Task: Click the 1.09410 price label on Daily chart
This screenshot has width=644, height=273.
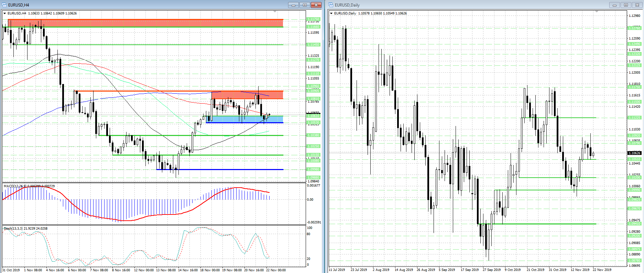Action: [634, 224]
